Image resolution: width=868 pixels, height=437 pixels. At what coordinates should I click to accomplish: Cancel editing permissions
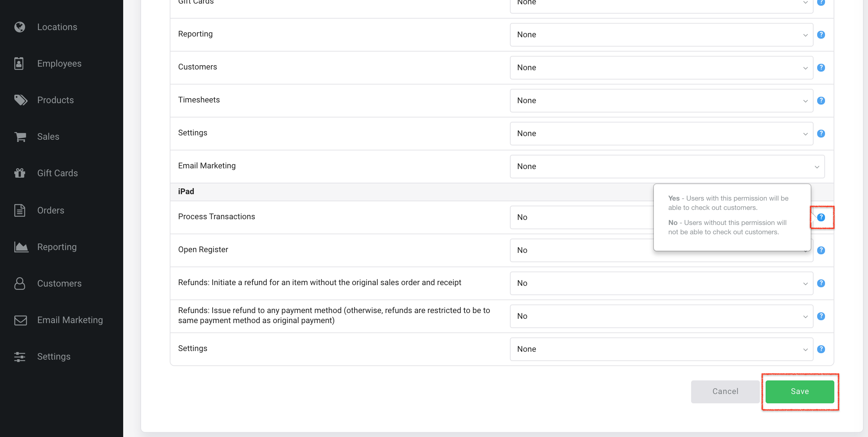coord(725,392)
